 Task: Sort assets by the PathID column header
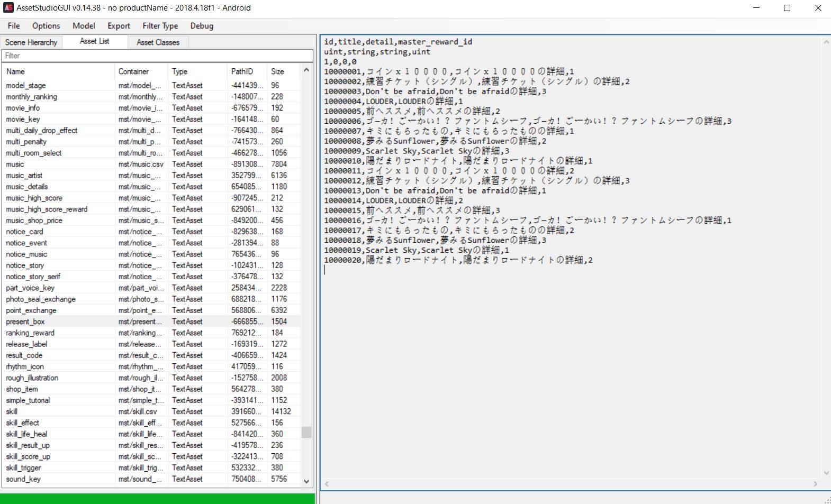click(247, 71)
